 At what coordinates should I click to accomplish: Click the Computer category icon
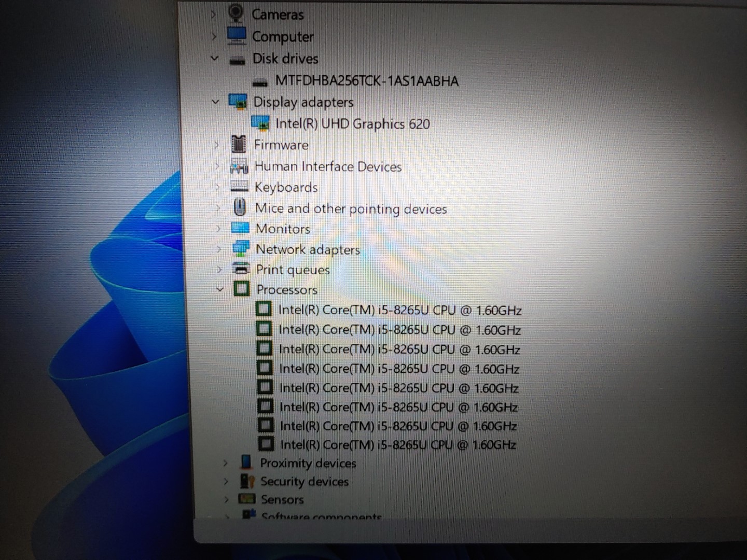237,36
